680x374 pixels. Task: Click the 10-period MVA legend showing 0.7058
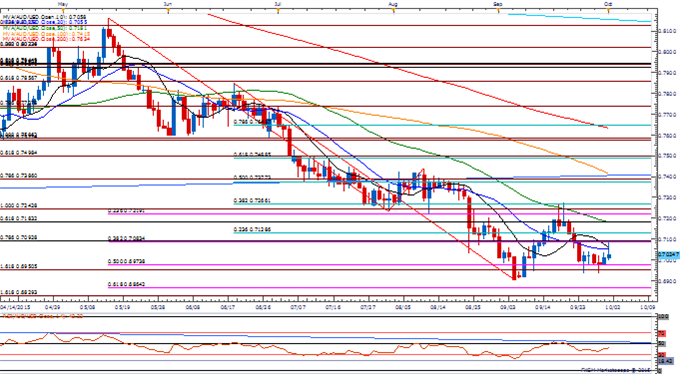point(44,17)
